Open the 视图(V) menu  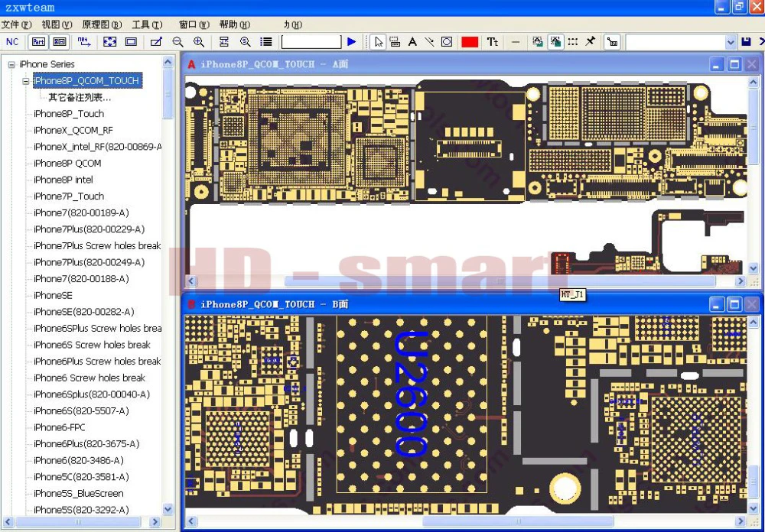coord(57,24)
